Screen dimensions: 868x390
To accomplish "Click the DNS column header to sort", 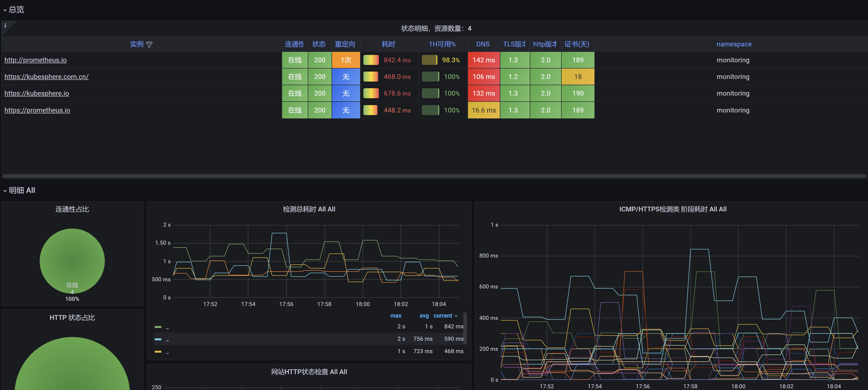I will coord(483,44).
